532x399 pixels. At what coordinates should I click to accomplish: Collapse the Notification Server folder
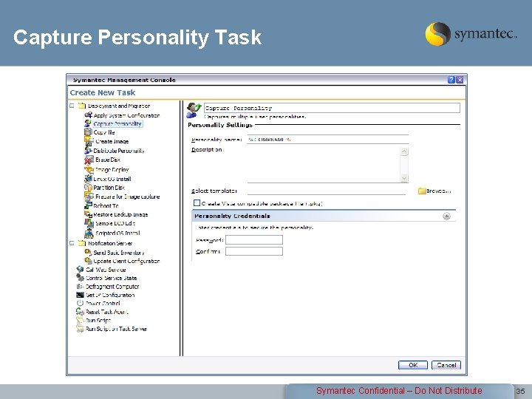click(x=72, y=243)
